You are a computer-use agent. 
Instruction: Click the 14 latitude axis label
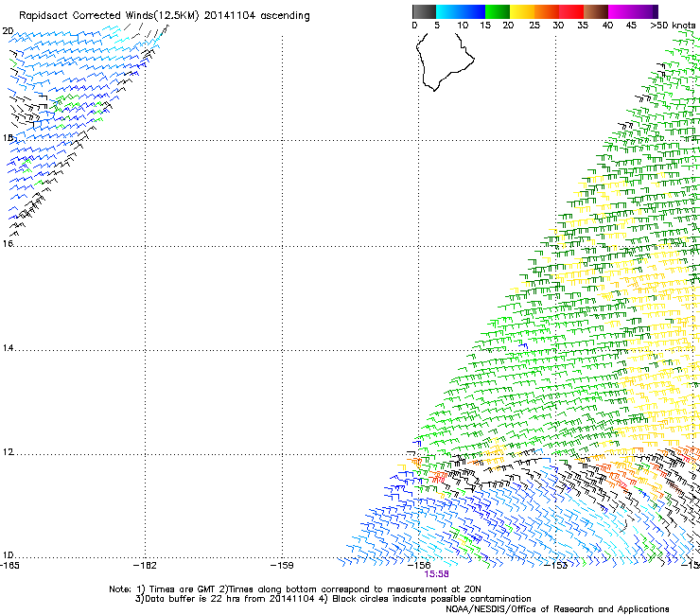coord(8,348)
